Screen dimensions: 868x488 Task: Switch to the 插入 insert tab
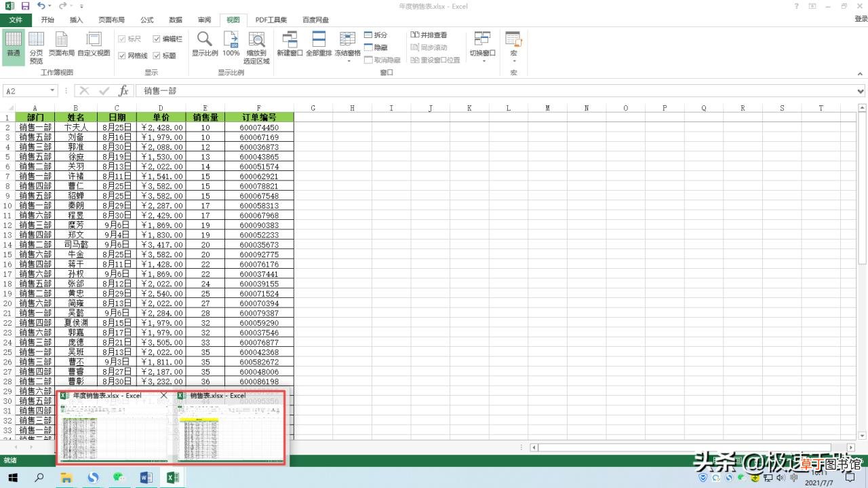[77, 20]
